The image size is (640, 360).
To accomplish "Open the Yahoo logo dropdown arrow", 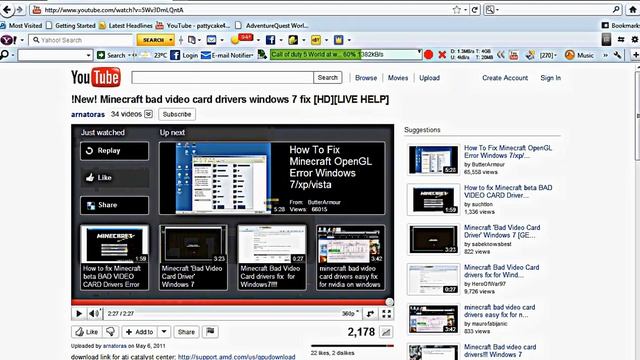I will [x=22, y=40].
